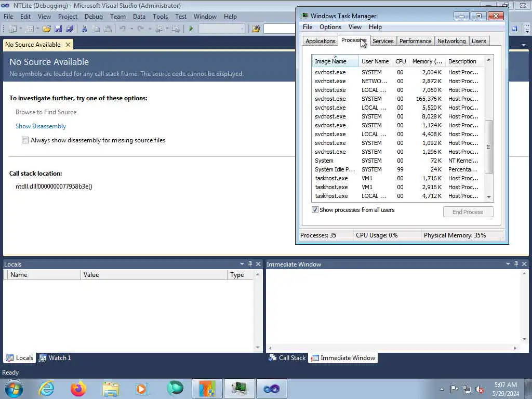Click the Navigate Backward toolbar icon
This screenshot has width=532, height=399.
click(x=159, y=29)
